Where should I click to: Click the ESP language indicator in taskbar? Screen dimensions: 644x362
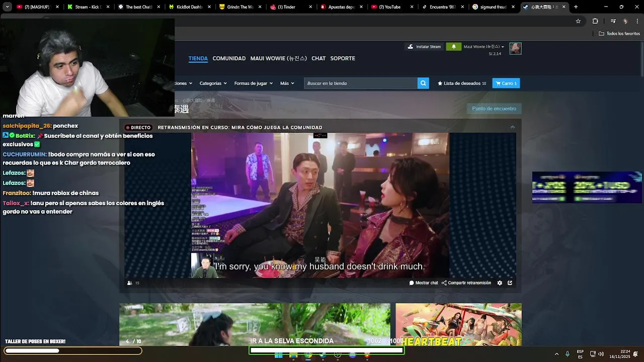pos(580,354)
